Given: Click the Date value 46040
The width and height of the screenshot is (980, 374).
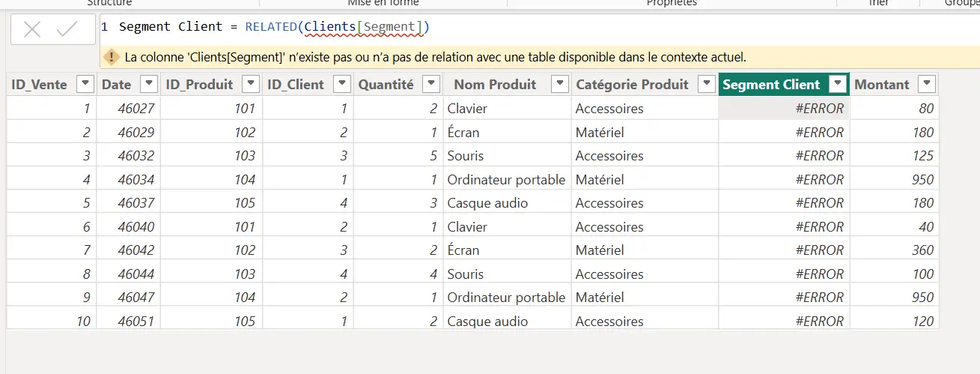Looking at the screenshot, I should 128,227.
